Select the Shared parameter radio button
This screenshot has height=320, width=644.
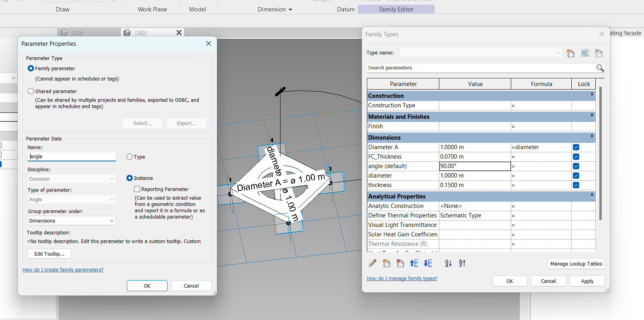tap(31, 91)
